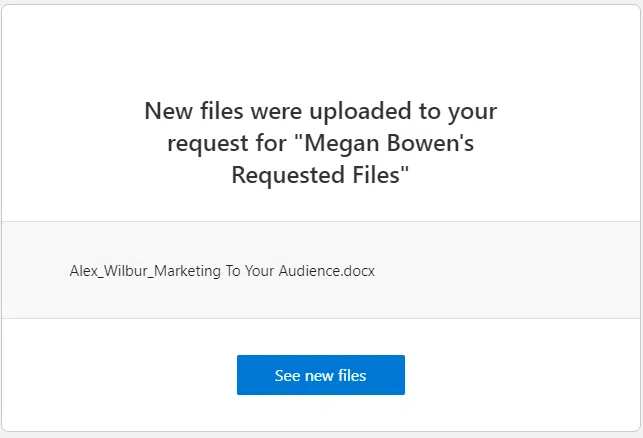Click the "See new files" button
The width and height of the screenshot is (643, 438).
click(320, 376)
